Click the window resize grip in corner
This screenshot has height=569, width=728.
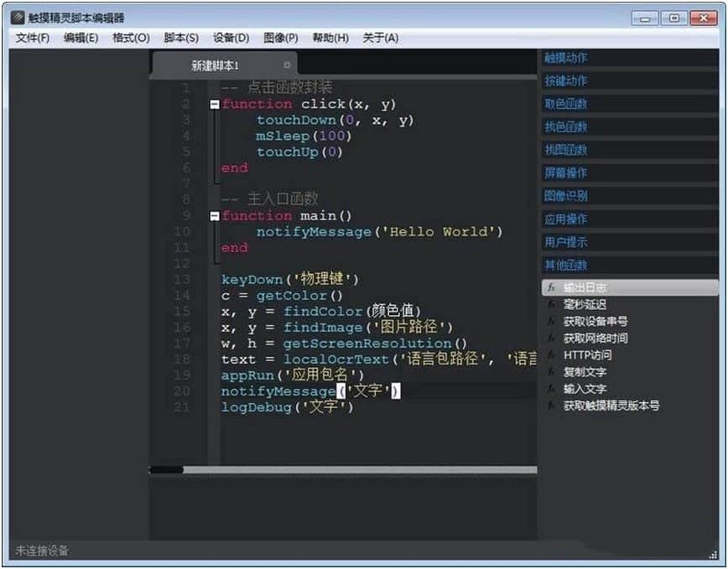tap(714, 554)
